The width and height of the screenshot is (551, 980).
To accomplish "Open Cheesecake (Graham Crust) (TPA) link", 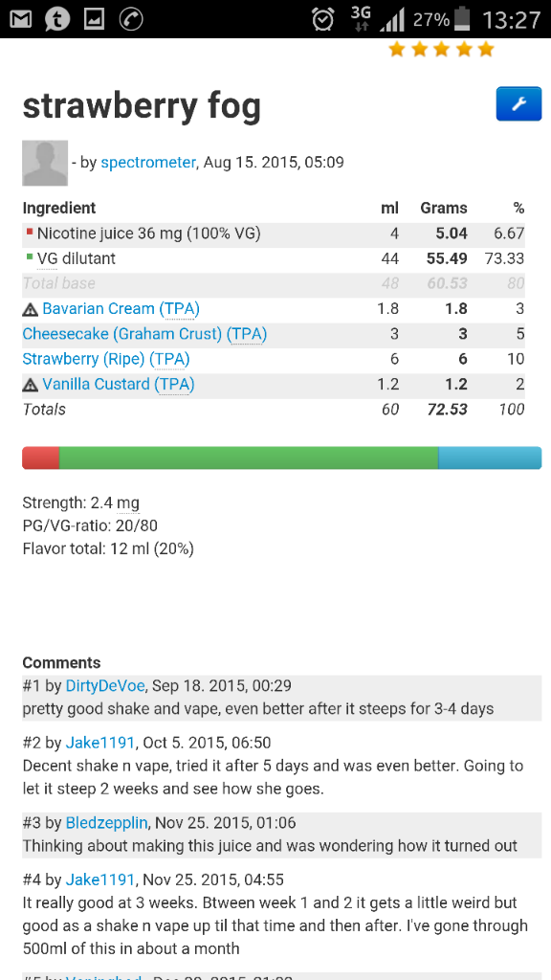I will click(x=145, y=334).
